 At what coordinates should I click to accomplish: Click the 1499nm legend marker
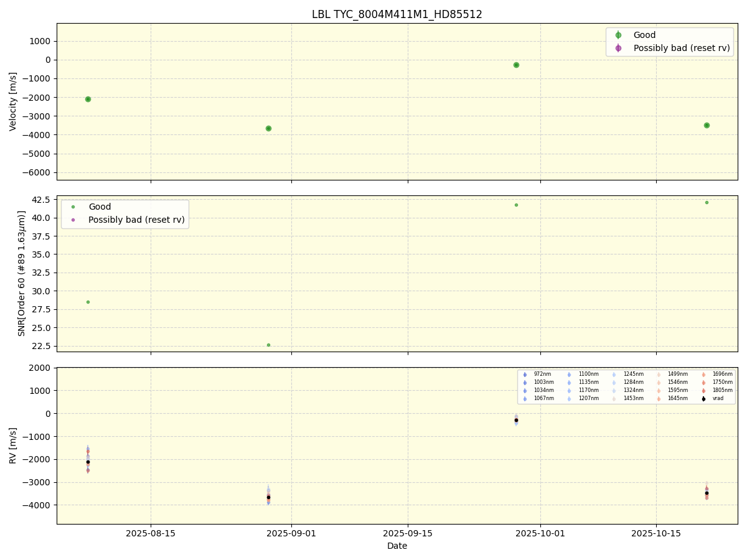(659, 375)
